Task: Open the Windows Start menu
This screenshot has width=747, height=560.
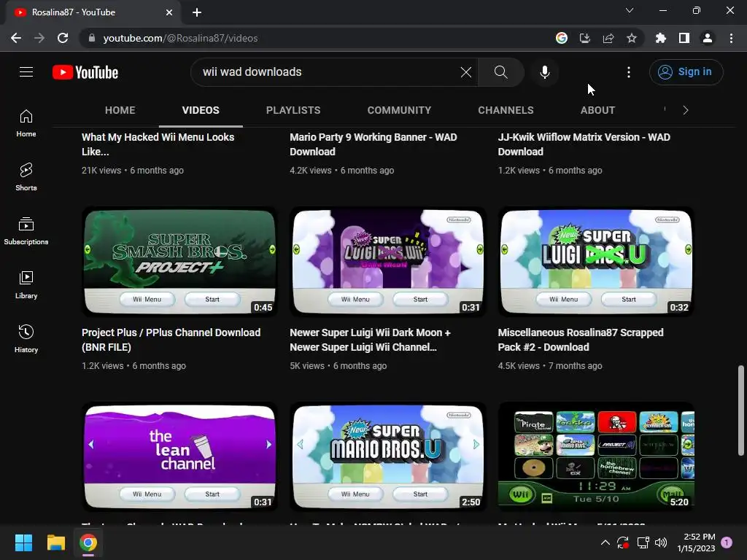Action: pyautogui.click(x=23, y=542)
